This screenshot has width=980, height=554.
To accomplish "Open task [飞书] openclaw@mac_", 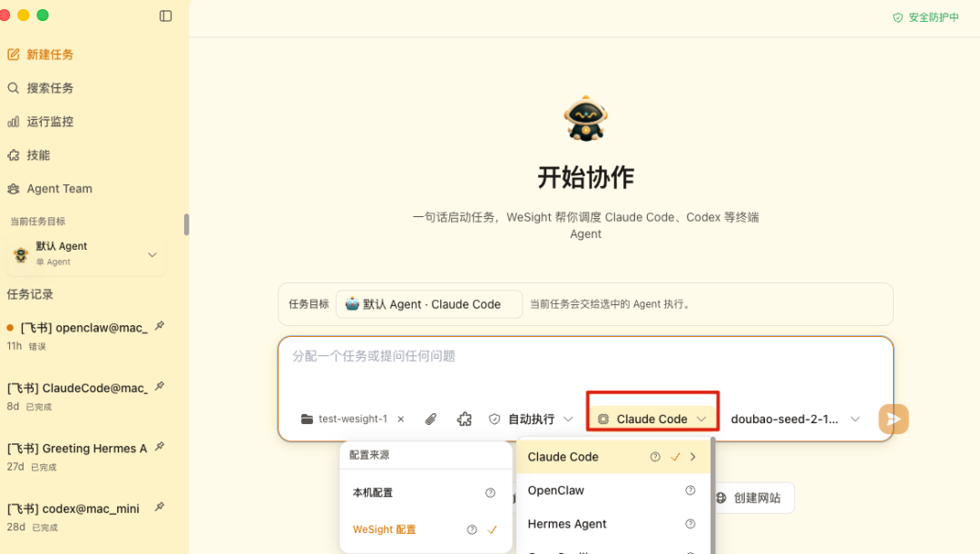I will tap(84, 328).
